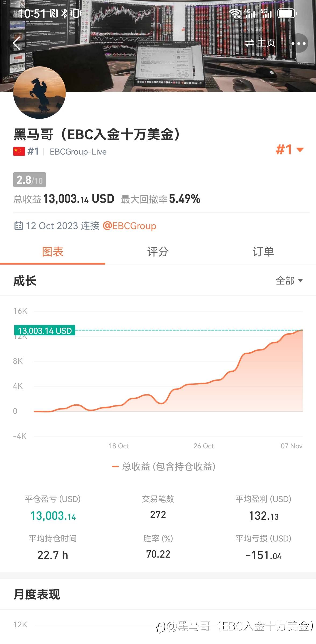Tap the Wi-Fi status bar icon
The image size is (316, 644).
[235, 13]
